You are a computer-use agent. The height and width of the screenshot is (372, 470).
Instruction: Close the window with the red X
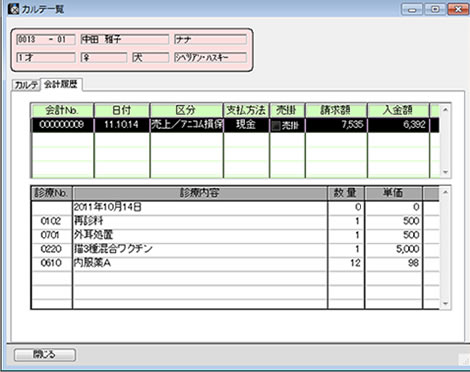click(458, 9)
